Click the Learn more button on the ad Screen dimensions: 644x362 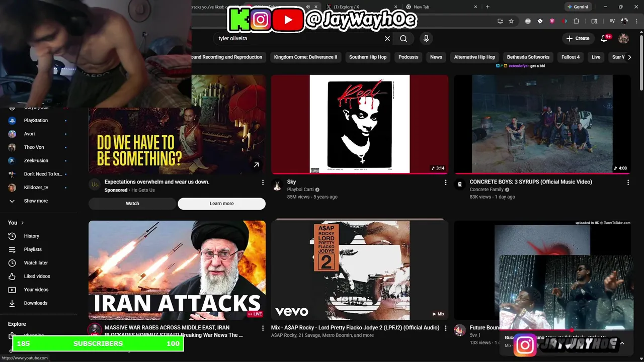coord(221,204)
